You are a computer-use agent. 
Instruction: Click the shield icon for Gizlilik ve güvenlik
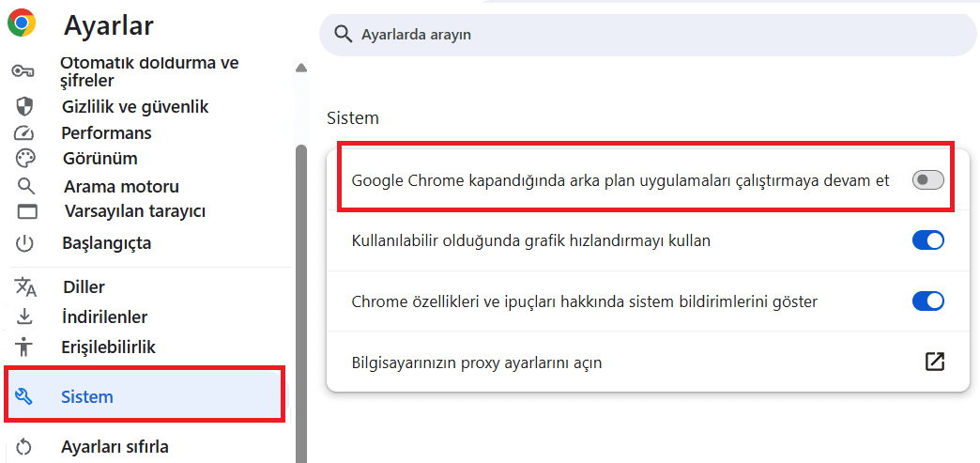coord(23,106)
